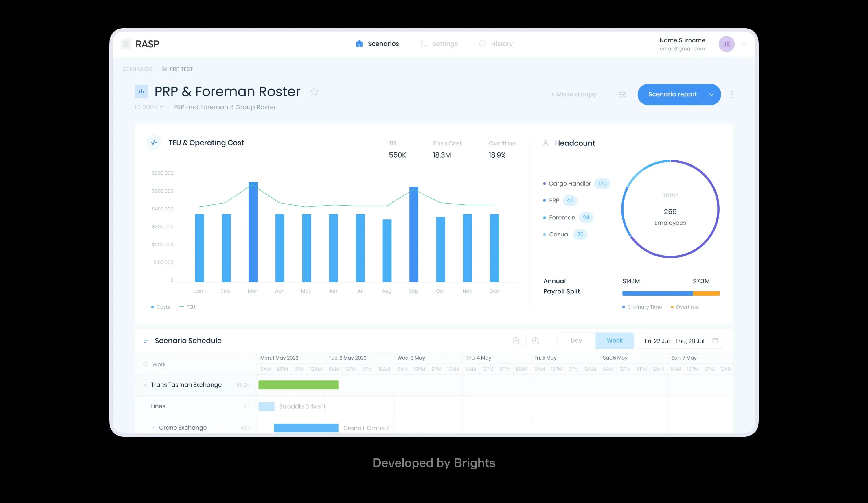Zoom in the schedule timeline
Image resolution: width=868 pixels, height=503 pixels.
pyautogui.click(x=536, y=341)
